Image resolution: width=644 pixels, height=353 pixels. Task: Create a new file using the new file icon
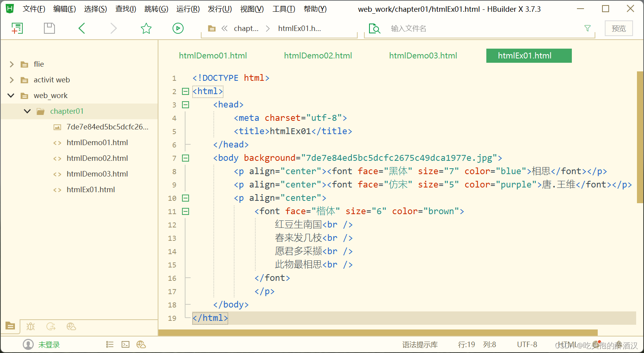tap(17, 28)
